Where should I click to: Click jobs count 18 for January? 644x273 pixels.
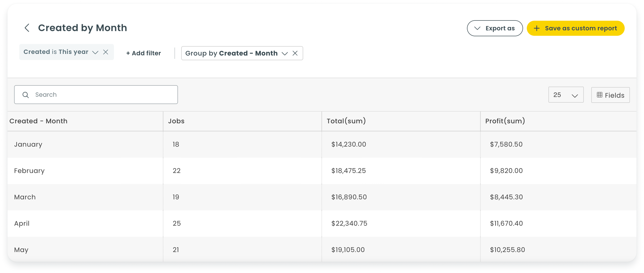(x=176, y=144)
